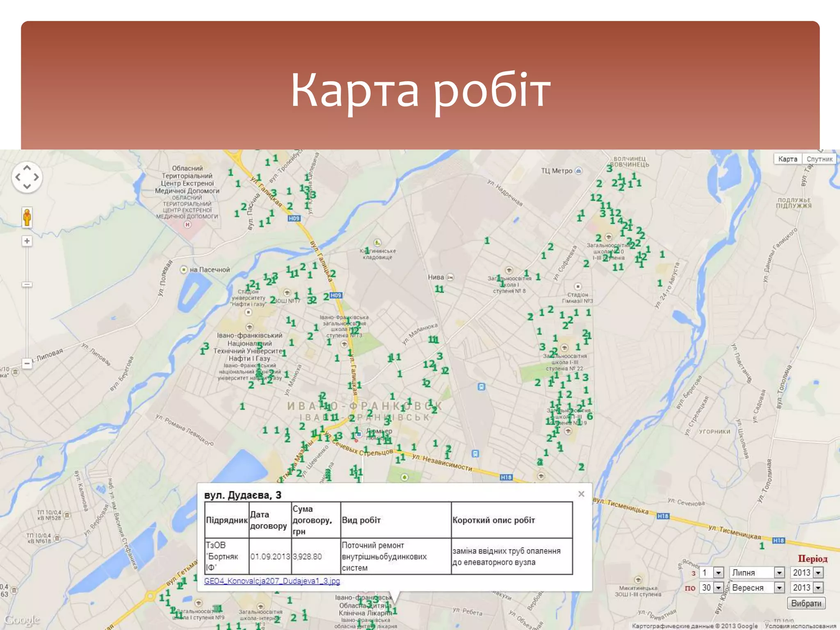Click the 01.09.2013 contract date cell
Viewport: 840px width, 630px height.
[x=270, y=556]
